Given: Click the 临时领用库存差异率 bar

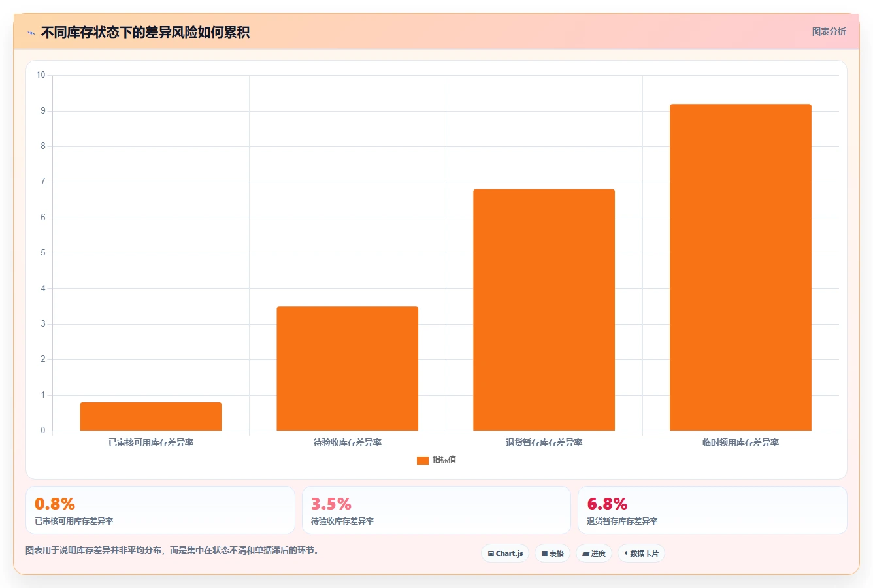Looking at the screenshot, I should tap(740, 267).
